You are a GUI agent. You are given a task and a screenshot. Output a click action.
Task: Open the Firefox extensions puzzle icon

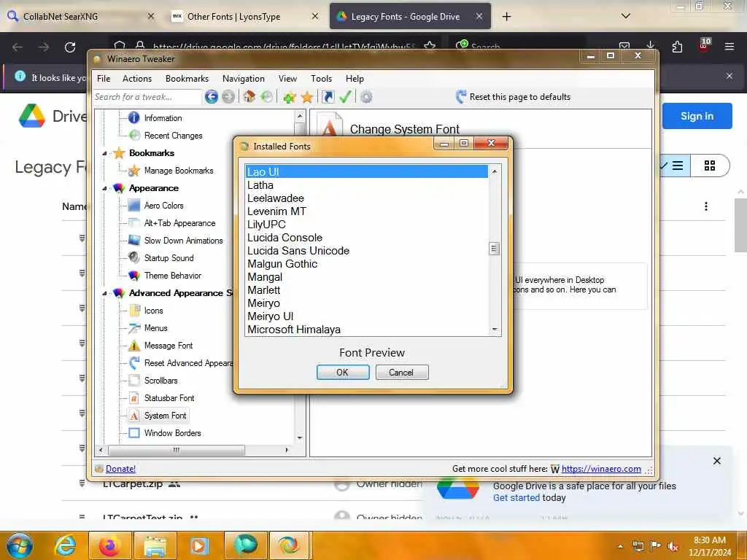677,47
